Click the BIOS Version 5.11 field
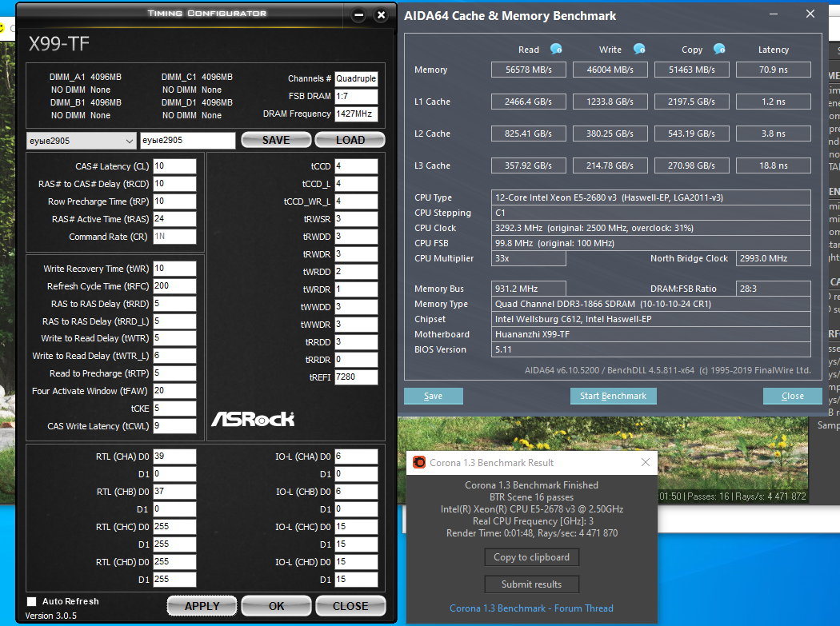 tap(651, 349)
